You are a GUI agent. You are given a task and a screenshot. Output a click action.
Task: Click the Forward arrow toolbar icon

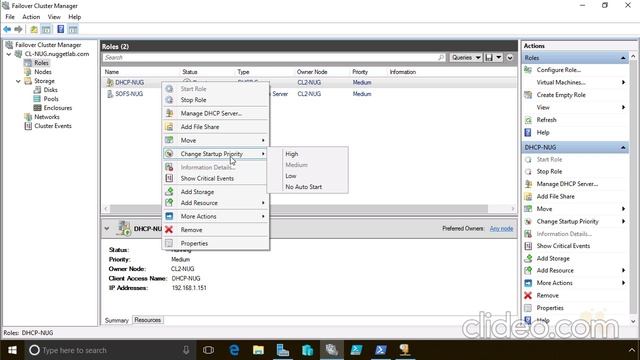18,29
